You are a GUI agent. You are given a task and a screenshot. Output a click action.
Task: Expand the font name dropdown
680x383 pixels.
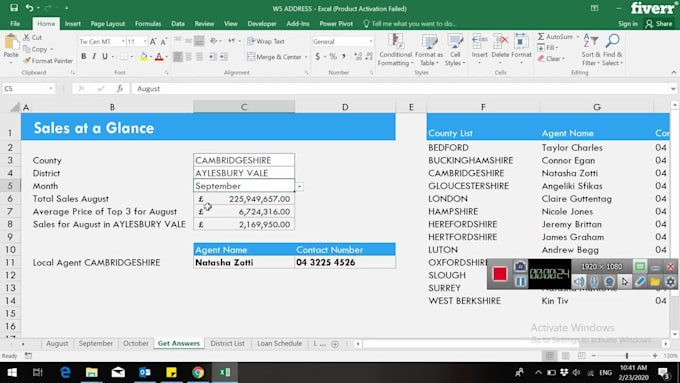tap(123, 42)
